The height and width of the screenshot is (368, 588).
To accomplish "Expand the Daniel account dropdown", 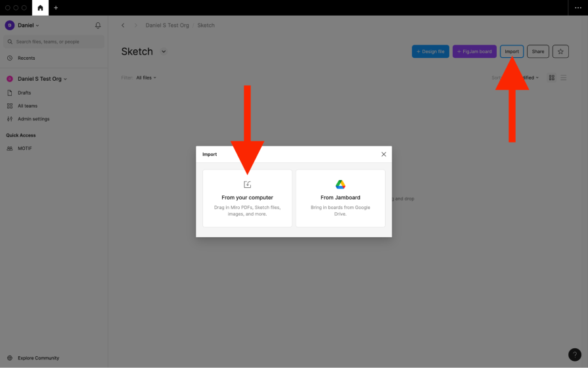I will coord(24,26).
